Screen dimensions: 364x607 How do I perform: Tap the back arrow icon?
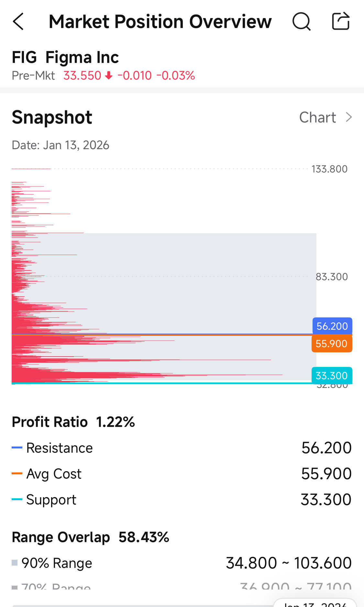click(x=18, y=22)
